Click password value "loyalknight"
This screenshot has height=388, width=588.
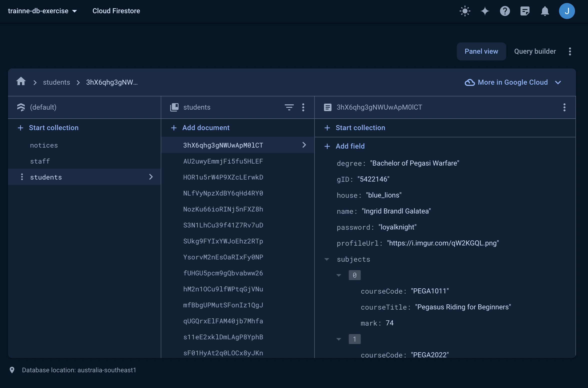tap(397, 227)
